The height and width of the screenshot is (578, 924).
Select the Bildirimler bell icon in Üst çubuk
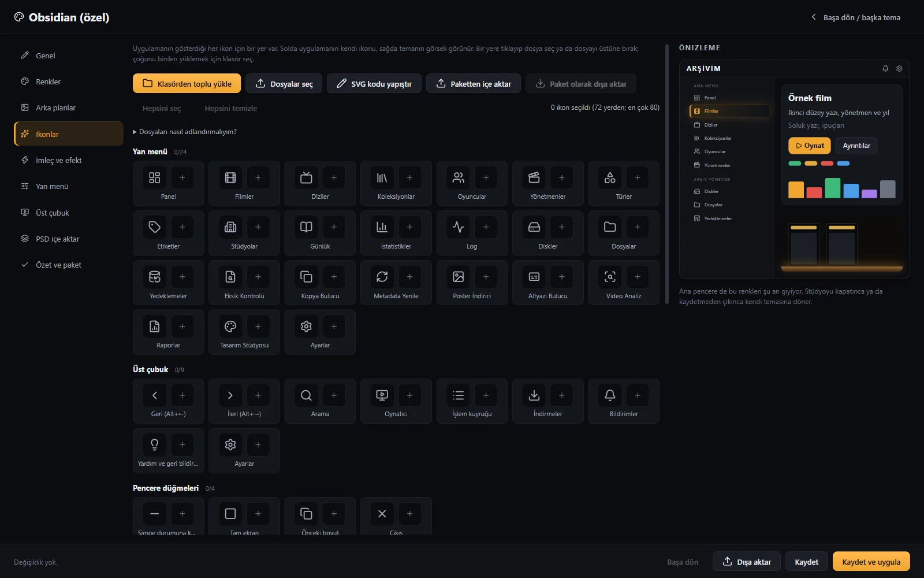point(610,395)
